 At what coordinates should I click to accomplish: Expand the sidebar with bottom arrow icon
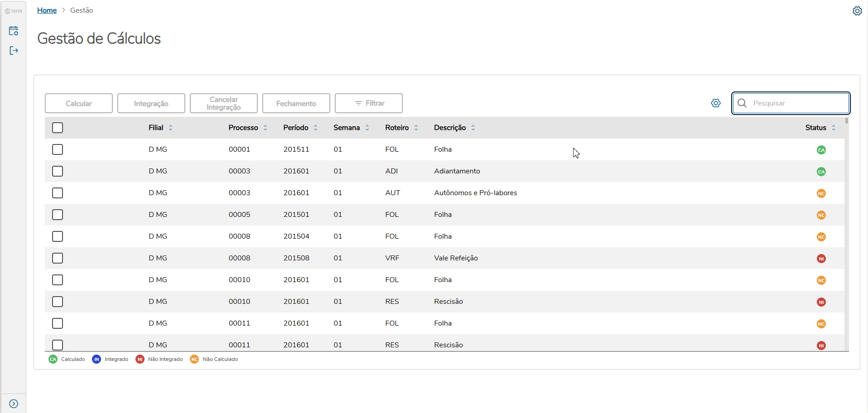tap(14, 403)
